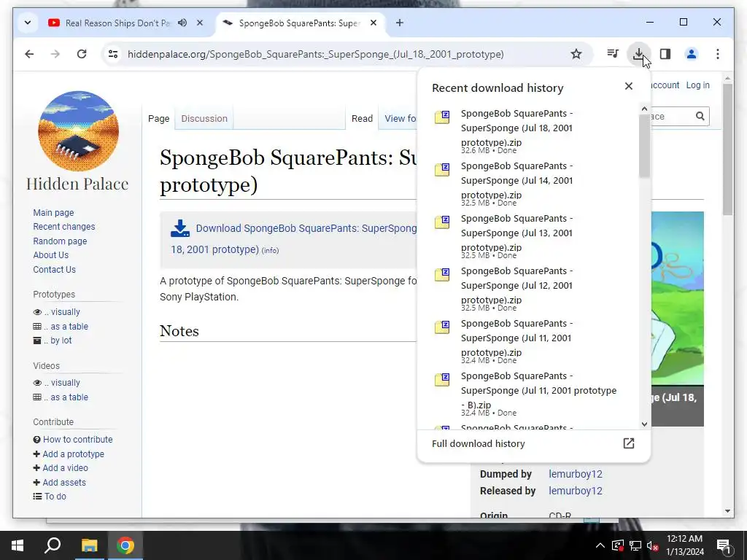This screenshot has height=560, width=747.
Task: Open Chrome downloads icon in toolbar
Action: 638,54
